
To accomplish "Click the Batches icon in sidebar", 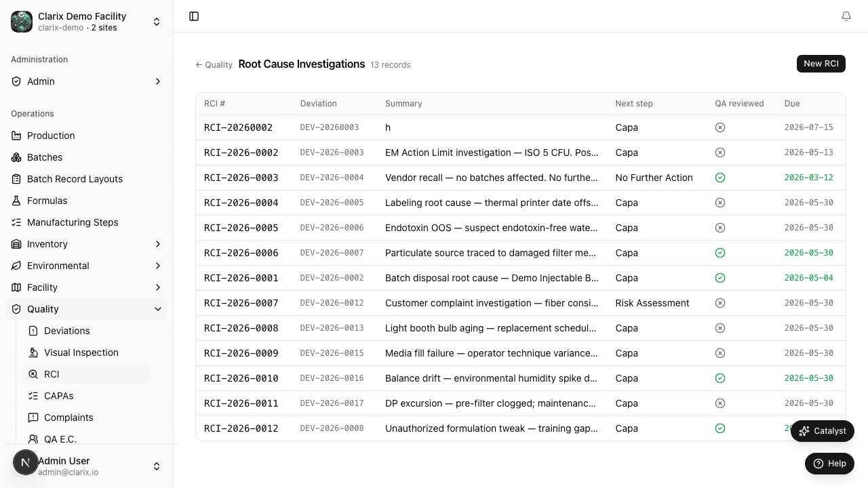I will coord(16,157).
